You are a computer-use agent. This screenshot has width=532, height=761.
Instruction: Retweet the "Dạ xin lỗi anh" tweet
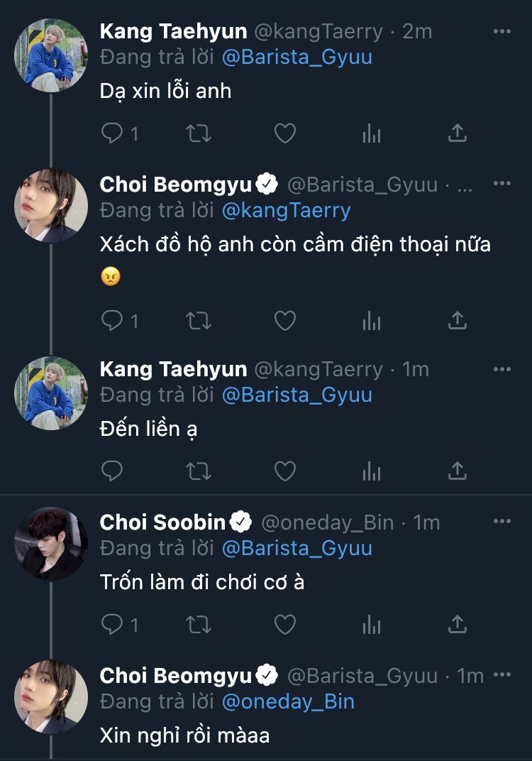coord(199,133)
